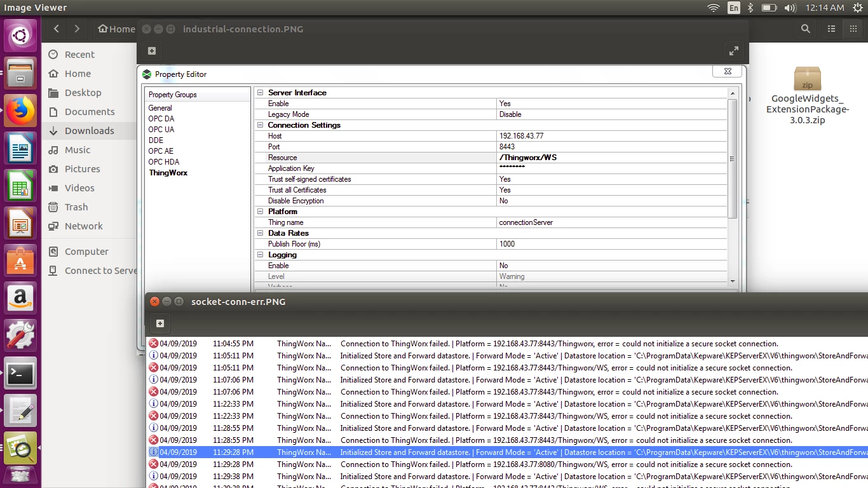Viewport: 868px width, 488px height.
Task: Click the Property Editor scrollbar down arrow
Action: coord(732,281)
